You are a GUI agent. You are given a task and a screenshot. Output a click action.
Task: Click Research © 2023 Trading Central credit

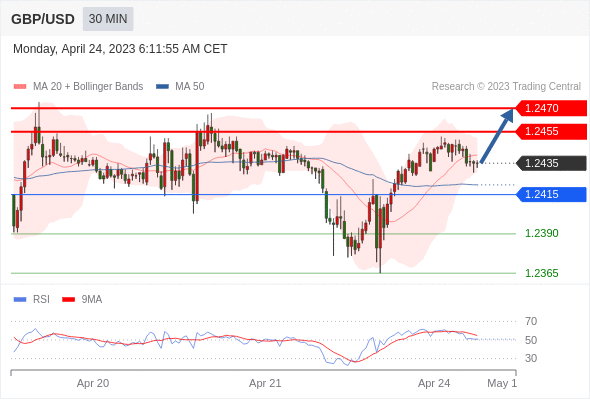(x=506, y=87)
